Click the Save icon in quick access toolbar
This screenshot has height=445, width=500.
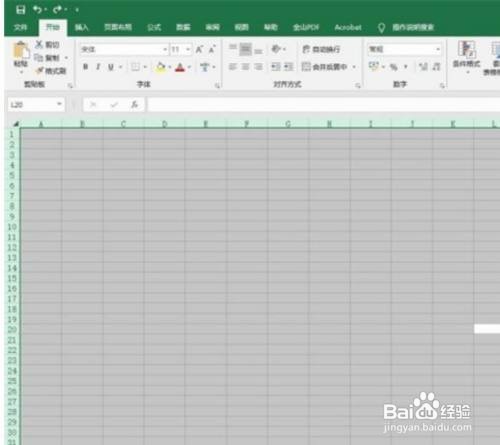pyautogui.click(x=21, y=10)
